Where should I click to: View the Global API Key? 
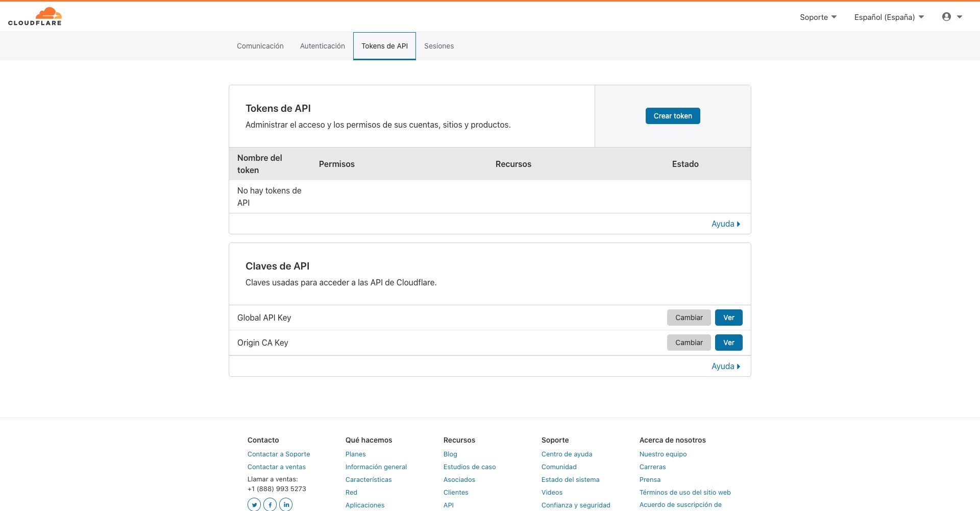(x=728, y=318)
